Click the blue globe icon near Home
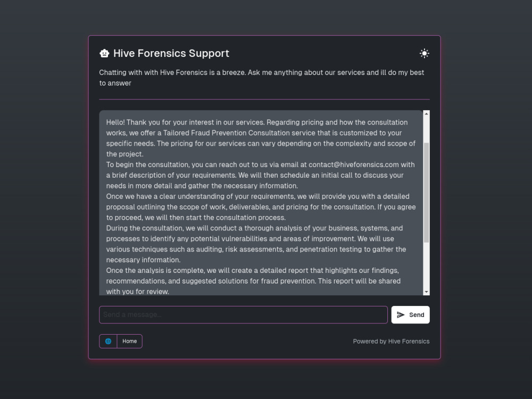The height and width of the screenshot is (399, 532). [109, 341]
